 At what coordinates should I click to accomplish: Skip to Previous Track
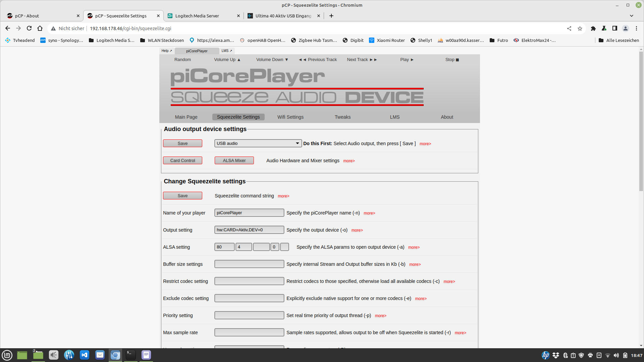coord(318,60)
